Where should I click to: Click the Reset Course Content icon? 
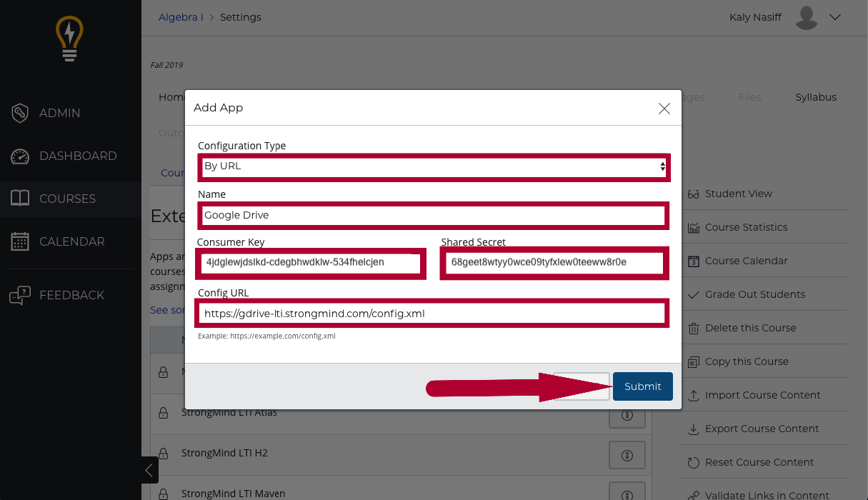pos(693,462)
